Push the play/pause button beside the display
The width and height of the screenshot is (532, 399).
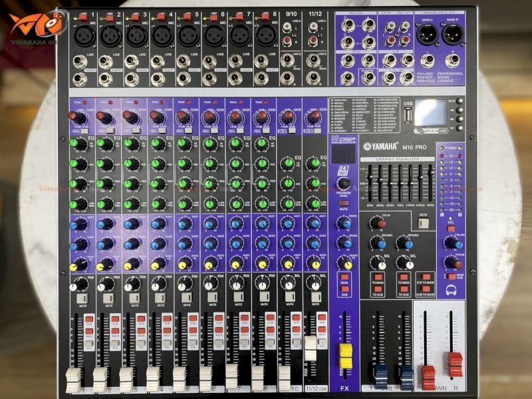[460, 128]
